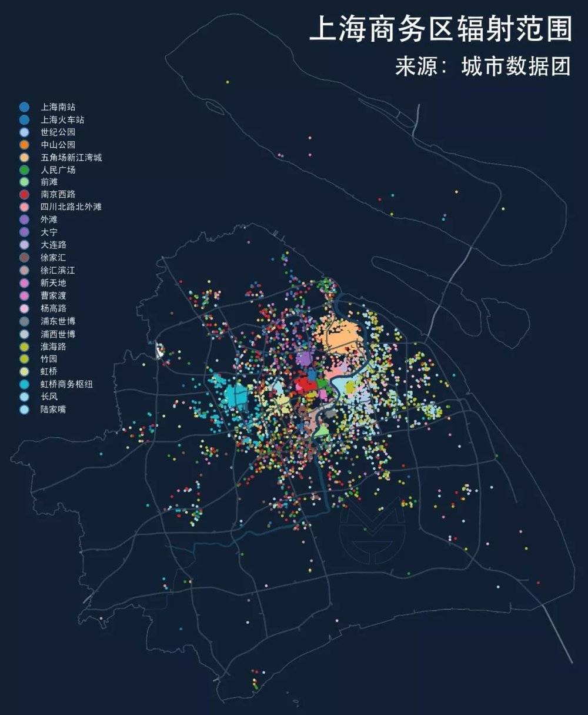Click the 大宁 legend label
This screenshot has height=715, width=588.
49,232
